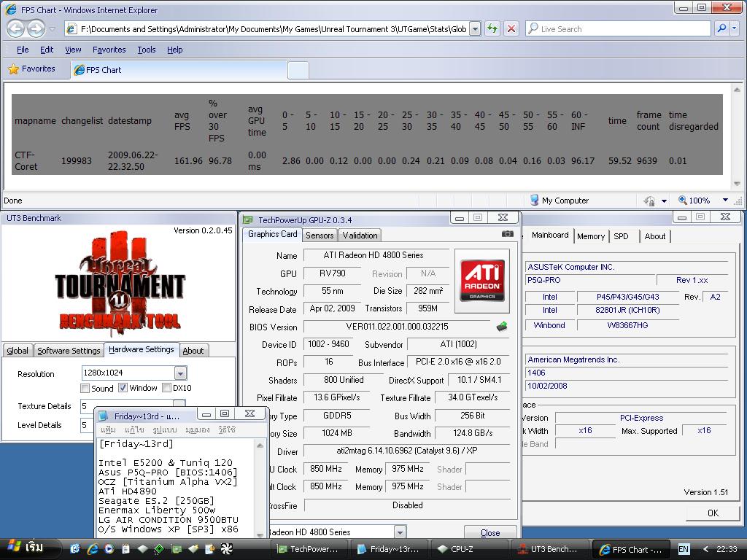
Task: Open the IE address bar history dropdown
Action: click(475, 29)
